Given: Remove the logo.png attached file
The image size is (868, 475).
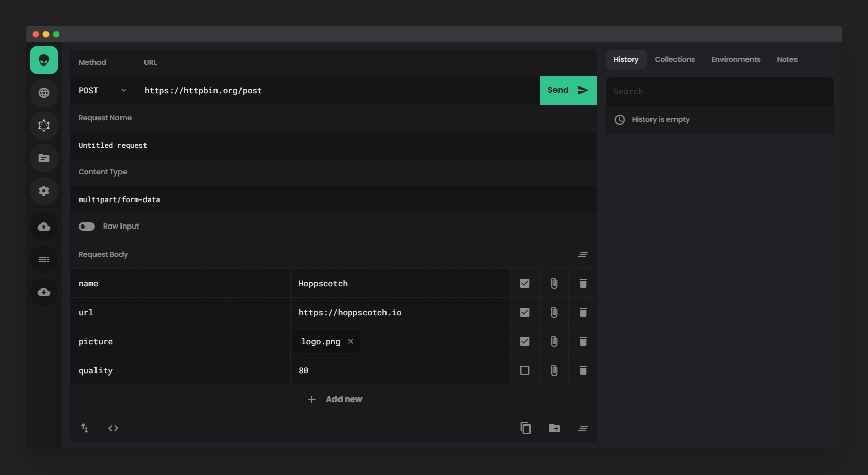Looking at the screenshot, I should (x=351, y=341).
